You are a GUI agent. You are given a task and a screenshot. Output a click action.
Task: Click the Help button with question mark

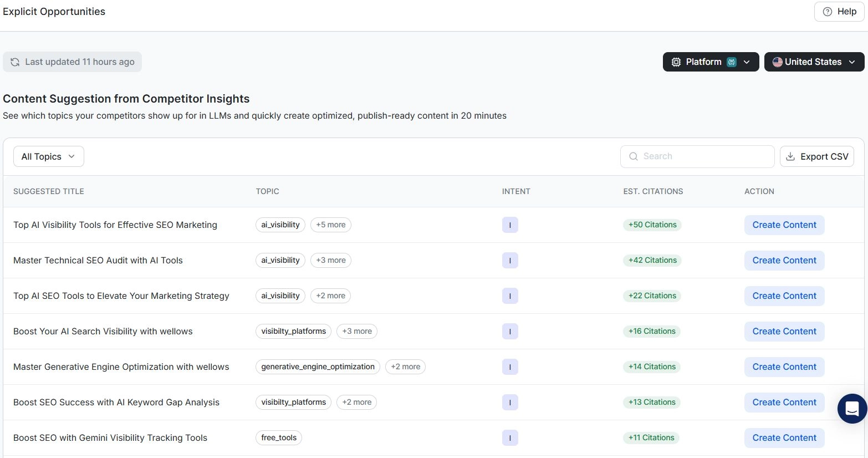tap(839, 12)
